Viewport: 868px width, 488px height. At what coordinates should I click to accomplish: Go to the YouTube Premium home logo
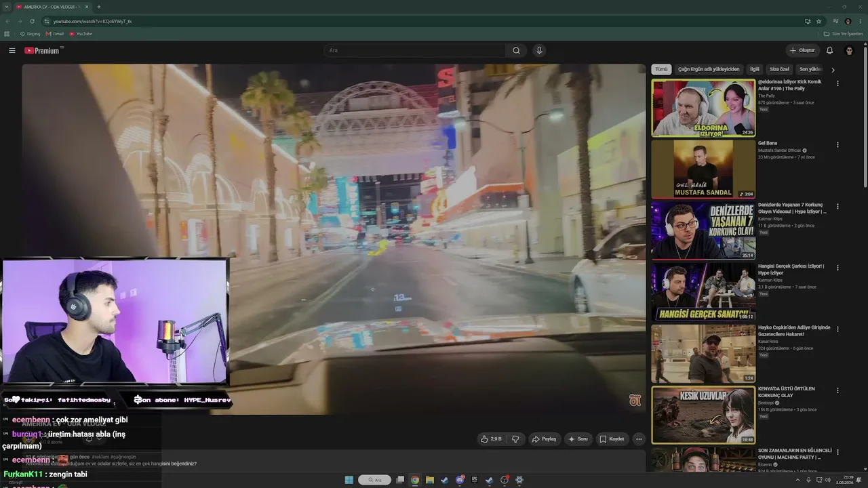click(x=42, y=51)
